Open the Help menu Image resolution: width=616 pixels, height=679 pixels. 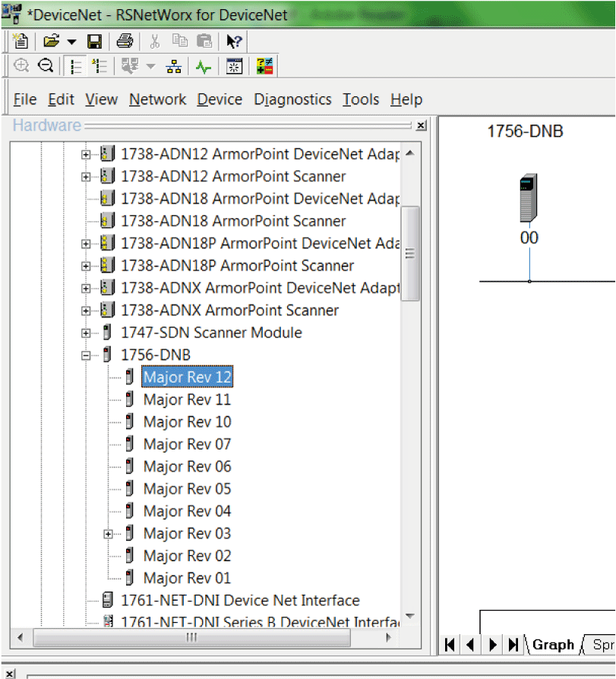pos(406,99)
